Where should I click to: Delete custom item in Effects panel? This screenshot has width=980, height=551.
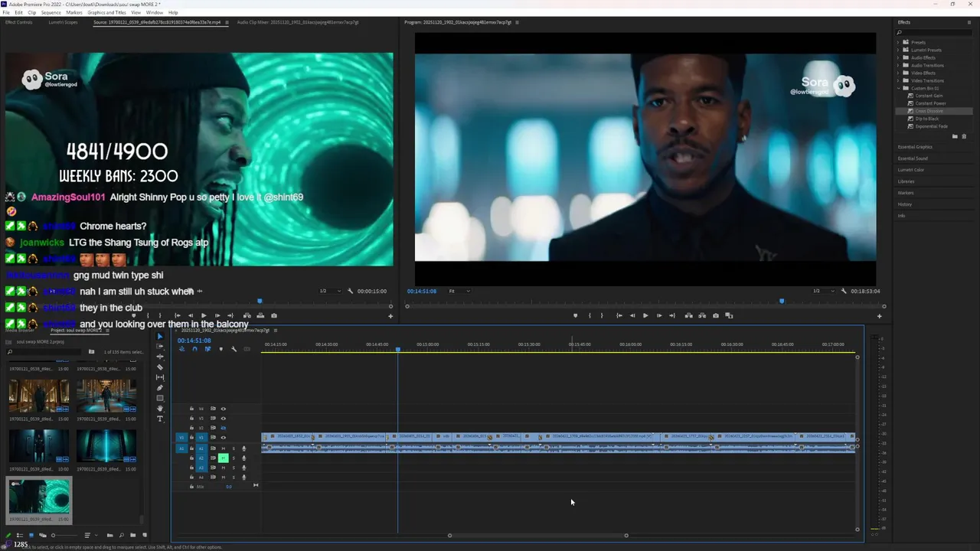tap(964, 136)
